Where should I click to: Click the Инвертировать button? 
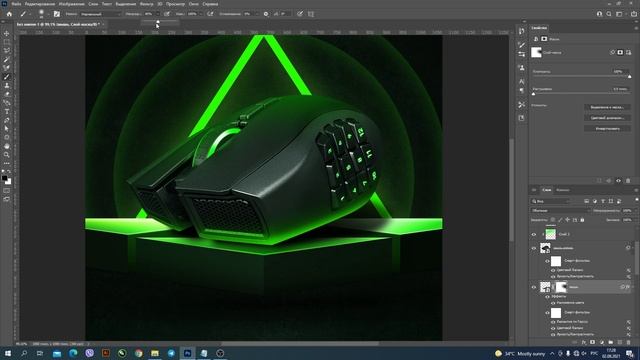(607, 129)
